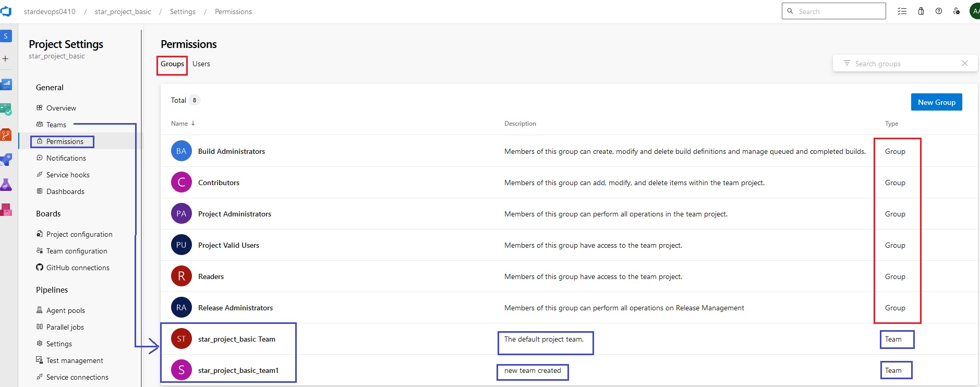The width and height of the screenshot is (980, 387).
Task: Click the Project Valid Users PU avatar
Action: pos(182,245)
